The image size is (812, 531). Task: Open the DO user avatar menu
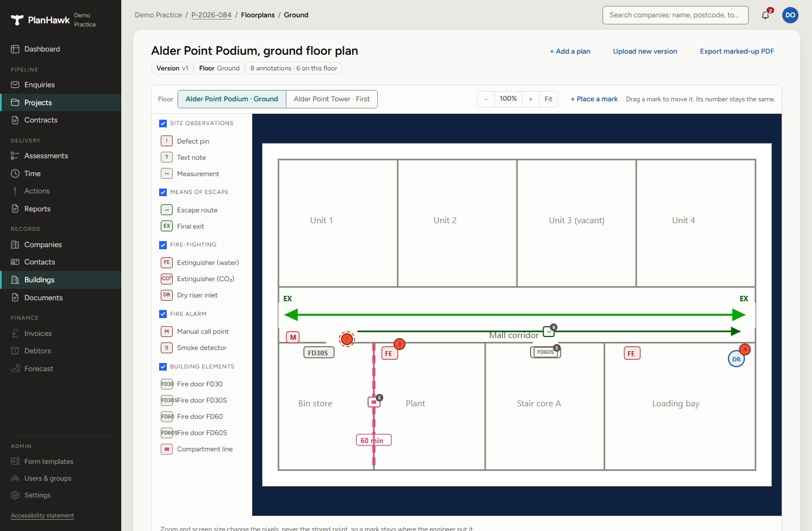point(790,15)
